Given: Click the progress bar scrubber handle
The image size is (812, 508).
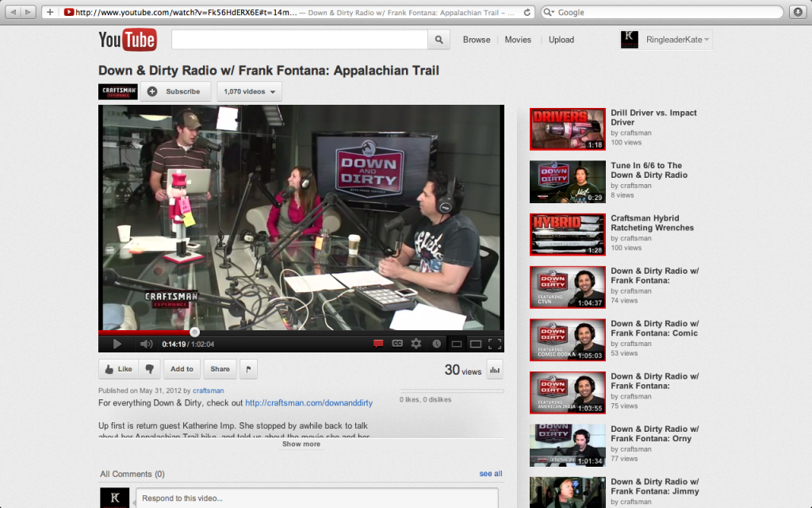Looking at the screenshot, I should point(194,333).
